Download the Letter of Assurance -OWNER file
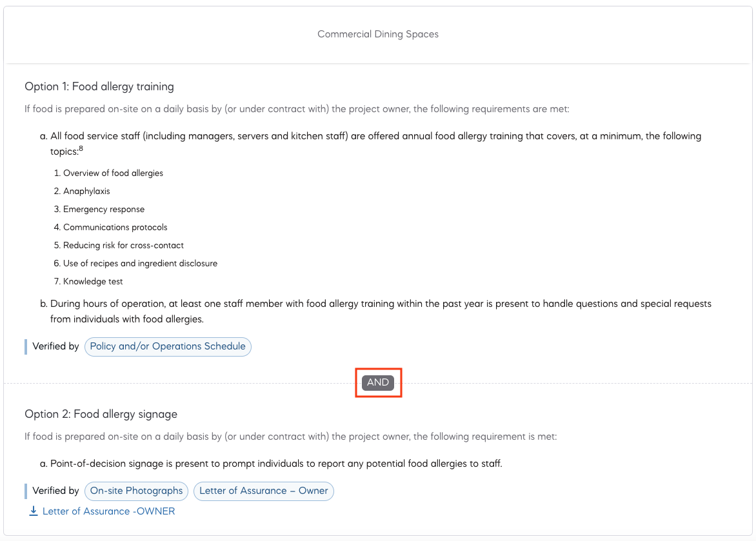The image size is (756, 541). [108, 511]
